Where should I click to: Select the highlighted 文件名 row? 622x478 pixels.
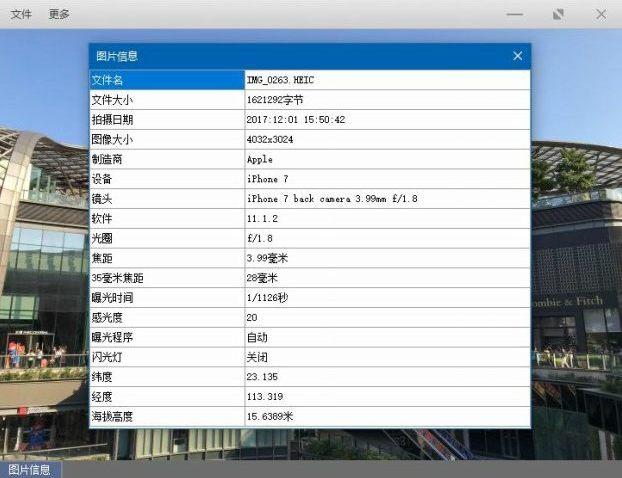[166, 80]
